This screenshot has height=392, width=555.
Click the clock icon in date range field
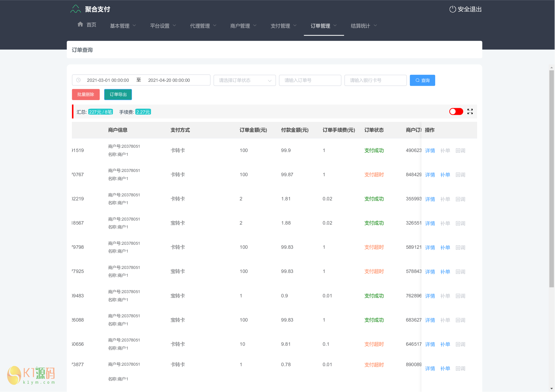point(78,80)
